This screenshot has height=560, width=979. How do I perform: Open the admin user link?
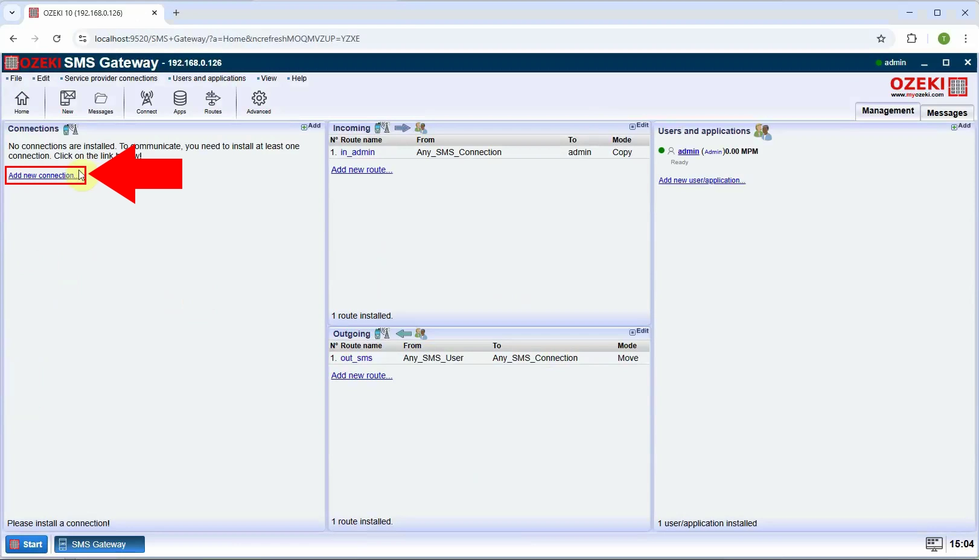[688, 151]
